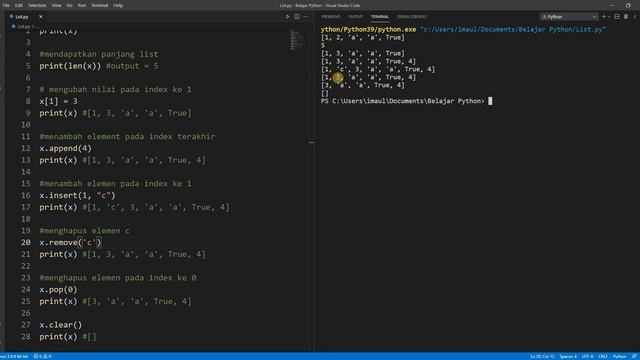Open the Terminal menu
Screen dimensions: 640x360
click(x=100, y=5)
